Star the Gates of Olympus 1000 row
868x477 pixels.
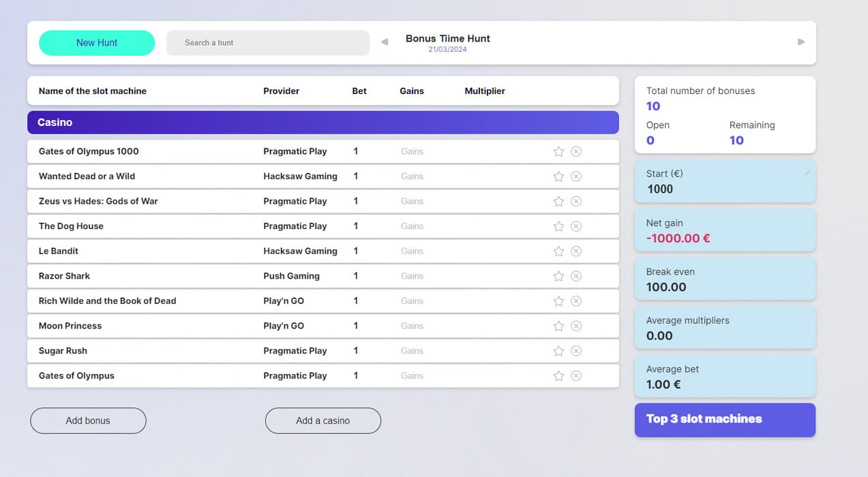[558, 151]
